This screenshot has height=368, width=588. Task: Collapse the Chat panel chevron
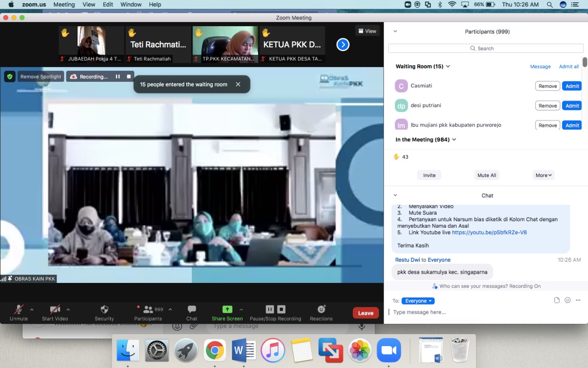tap(395, 195)
